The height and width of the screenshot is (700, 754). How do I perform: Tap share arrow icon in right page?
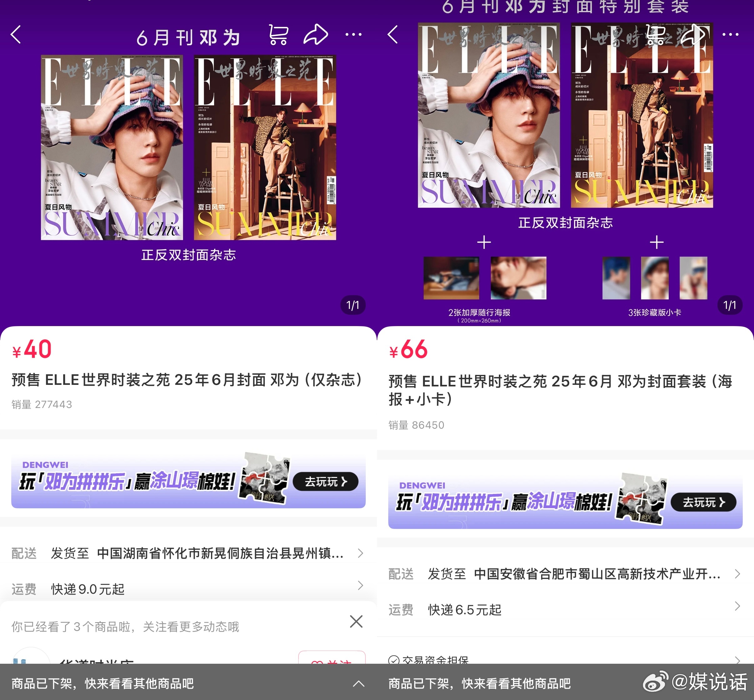(693, 34)
